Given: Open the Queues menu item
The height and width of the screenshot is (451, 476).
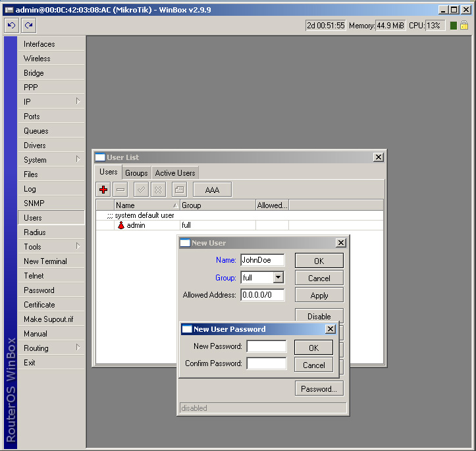Looking at the screenshot, I should (51, 131).
